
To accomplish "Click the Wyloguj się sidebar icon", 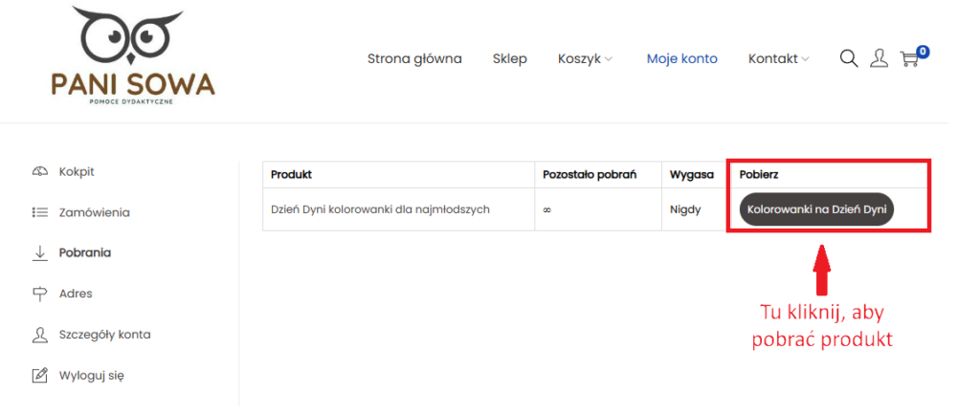I will tap(40, 375).
